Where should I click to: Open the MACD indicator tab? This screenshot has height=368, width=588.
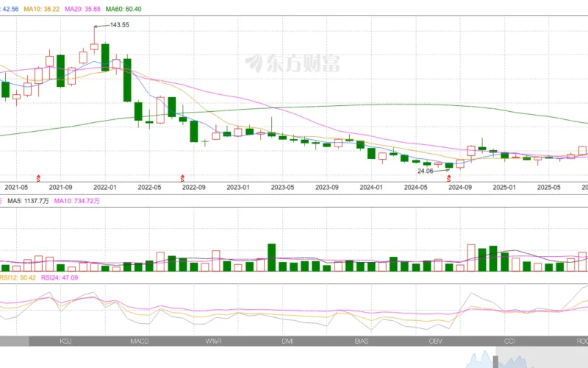click(x=140, y=342)
